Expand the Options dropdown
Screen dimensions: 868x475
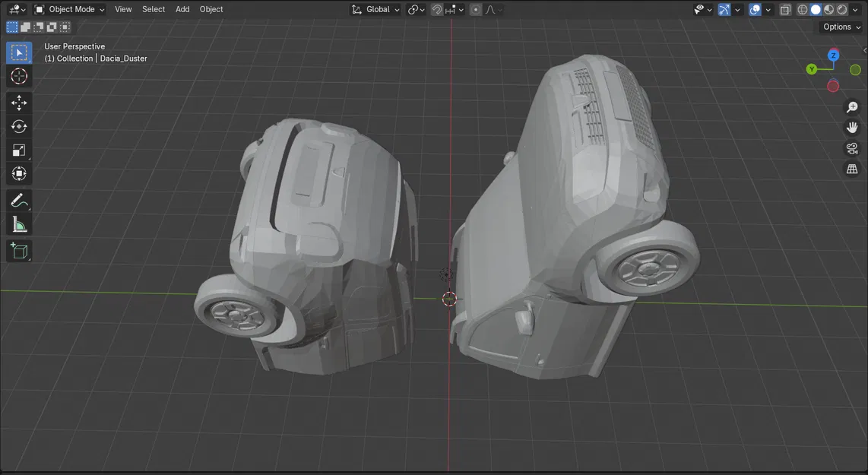click(839, 27)
